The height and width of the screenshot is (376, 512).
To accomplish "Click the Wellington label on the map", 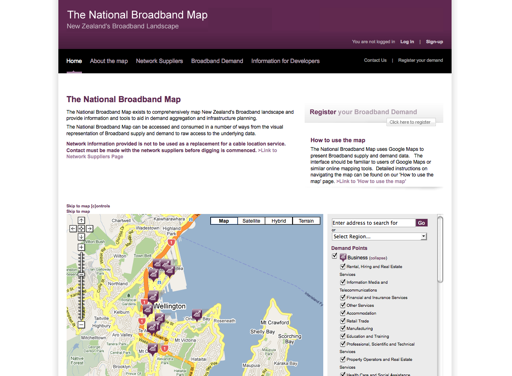I will [x=169, y=306].
